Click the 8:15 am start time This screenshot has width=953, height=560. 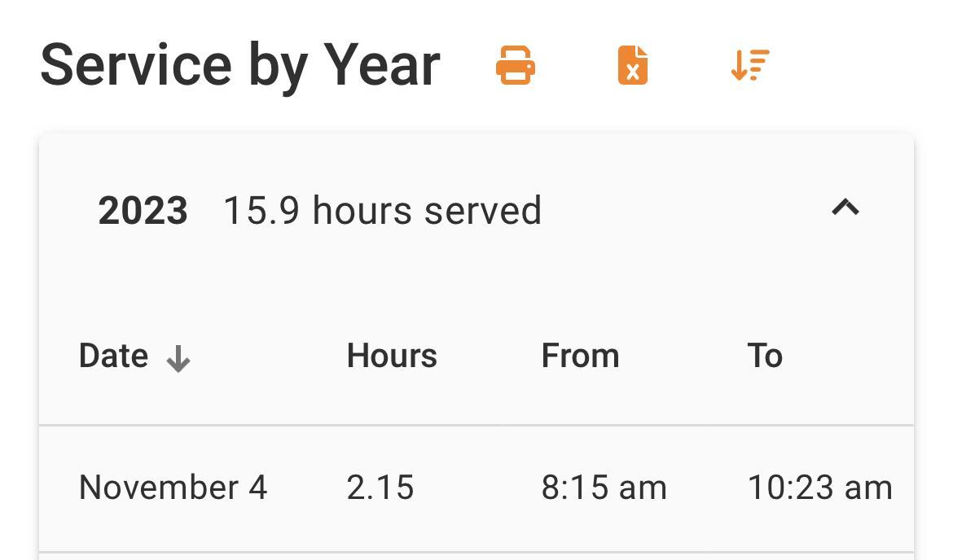click(x=604, y=488)
